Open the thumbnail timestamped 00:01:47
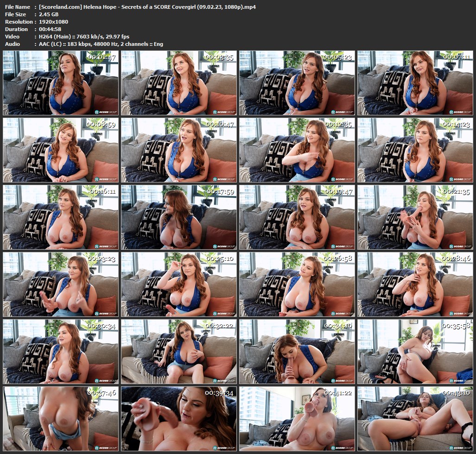 click(x=61, y=83)
